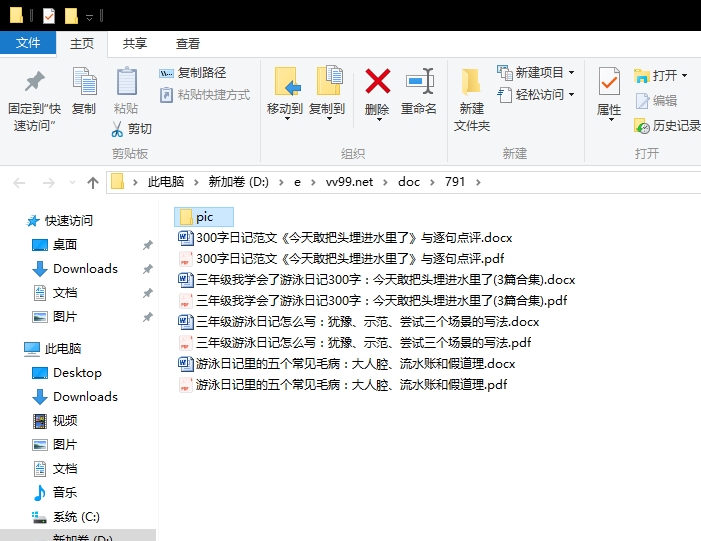The height and width of the screenshot is (541, 701).
Task: Click the address bar folder icon
Action: click(117, 182)
